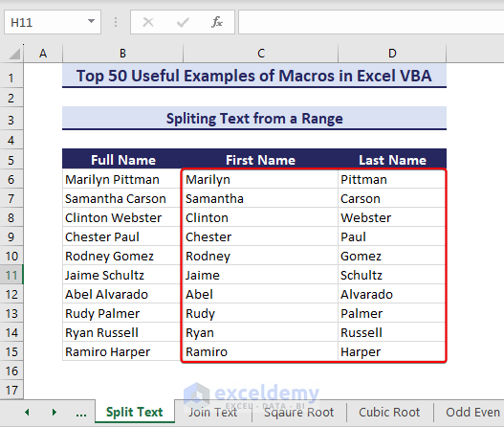Click first name cell 'Chester'
The height and width of the screenshot is (427, 504).
pos(260,236)
